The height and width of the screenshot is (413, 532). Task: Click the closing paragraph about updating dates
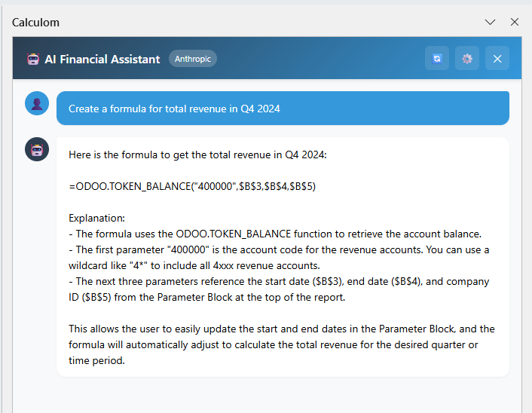click(x=281, y=344)
